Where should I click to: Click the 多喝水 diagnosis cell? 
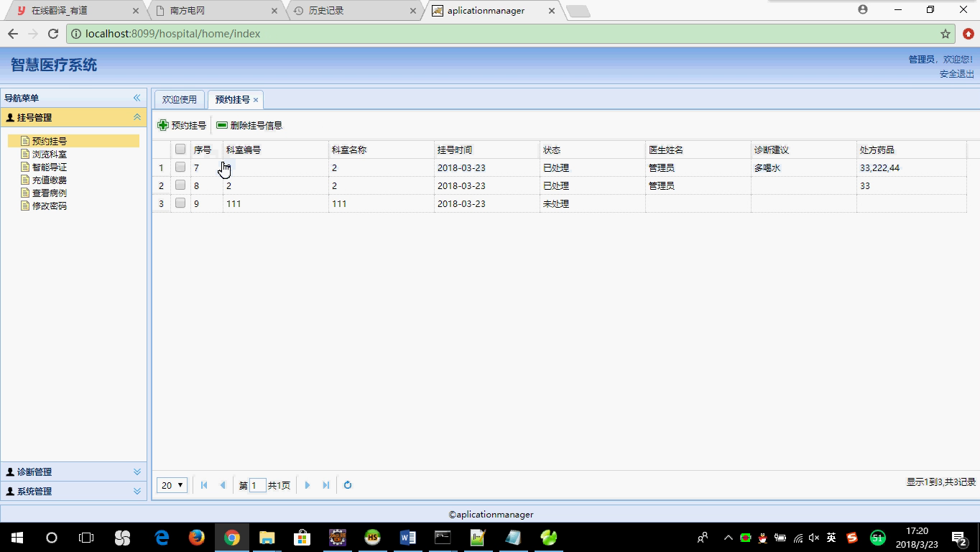coord(804,167)
